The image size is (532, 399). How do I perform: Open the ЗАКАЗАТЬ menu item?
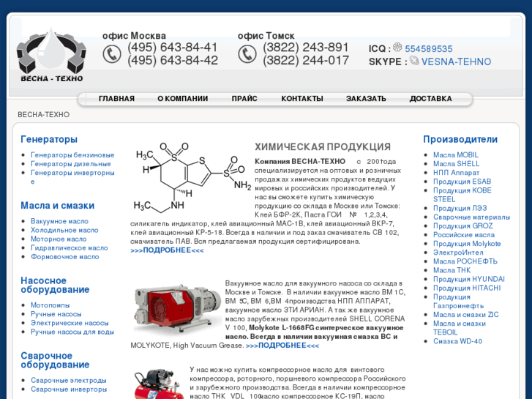(366, 99)
